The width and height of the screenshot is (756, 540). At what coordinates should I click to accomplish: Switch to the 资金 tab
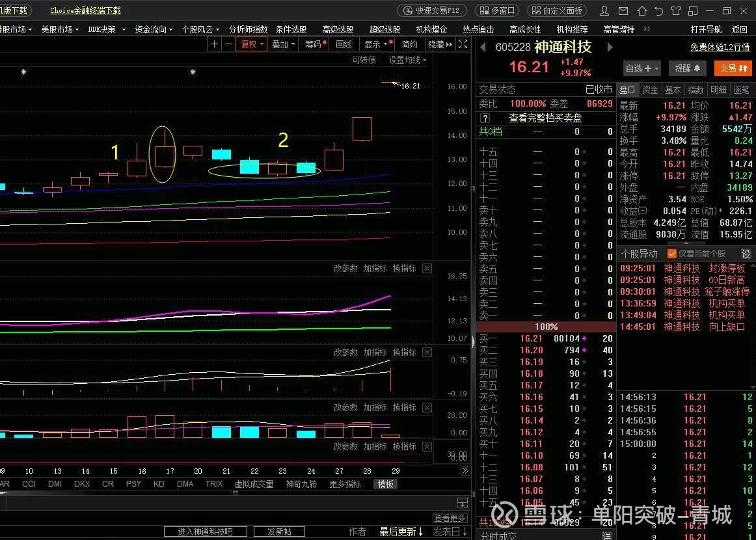click(650, 90)
